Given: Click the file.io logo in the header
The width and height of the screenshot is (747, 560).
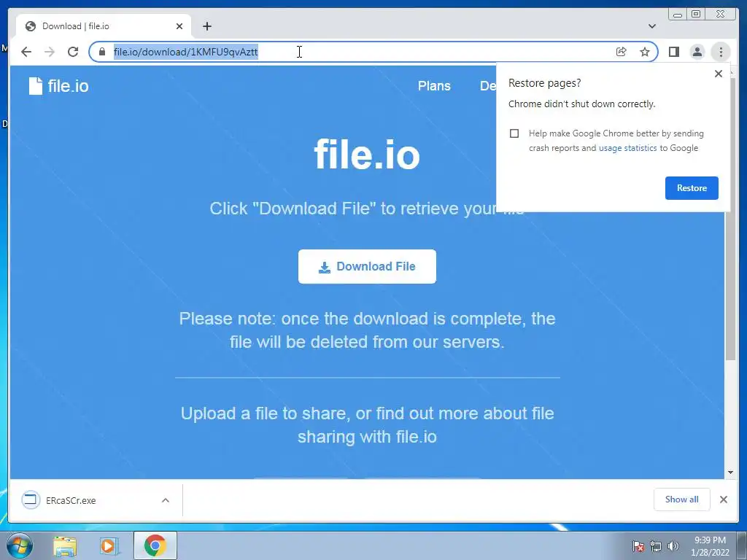Looking at the screenshot, I should tap(58, 86).
